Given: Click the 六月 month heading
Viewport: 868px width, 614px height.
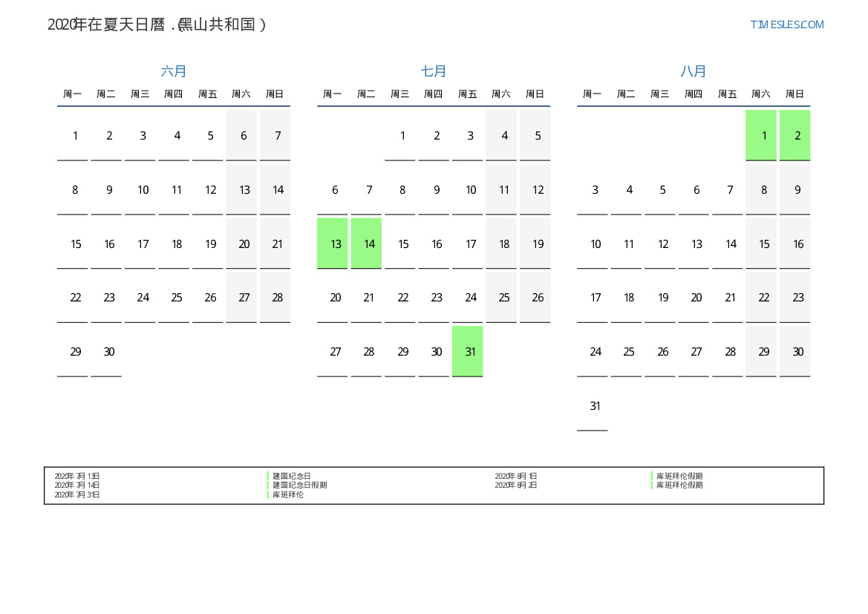Looking at the screenshot, I should pos(174,71).
